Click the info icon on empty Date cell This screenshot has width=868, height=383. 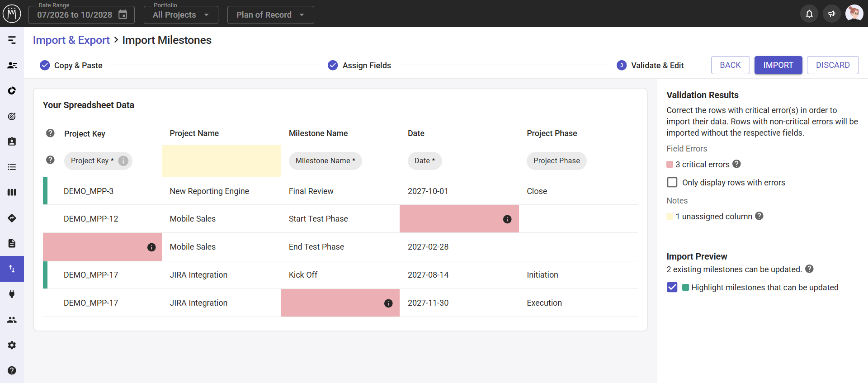click(507, 219)
